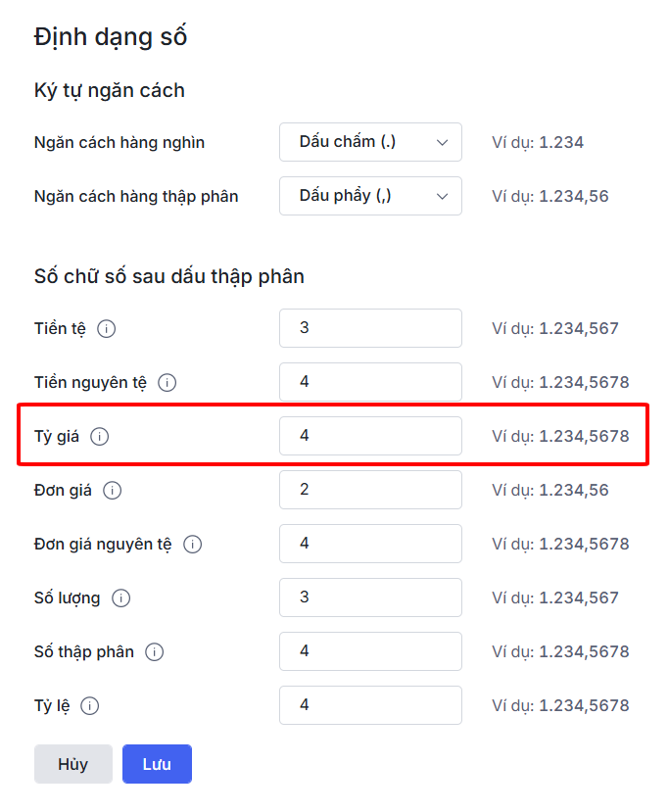Viewport: 668px width, 812px height.
Task: Click info icon beside Tiền nguyên tệ
Action: (167, 383)
